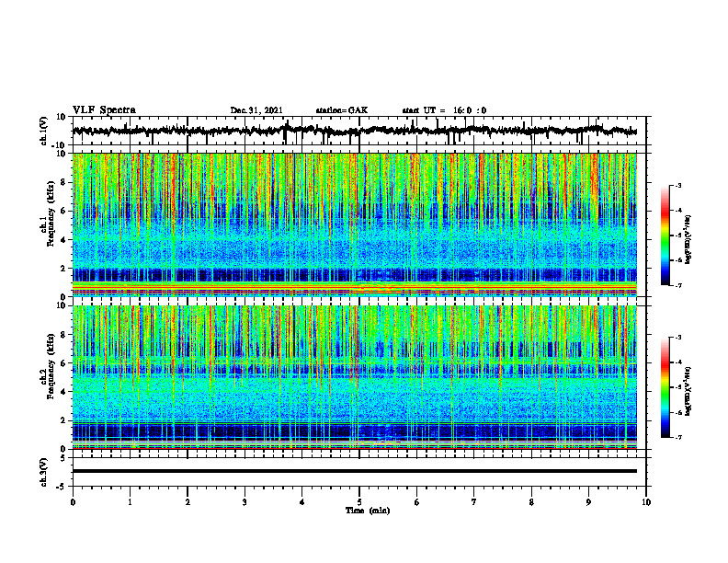Viewport: 728px width, 563px height.
Task: Click the ch.2 spectrogram panel
Action: click(355, 377)
